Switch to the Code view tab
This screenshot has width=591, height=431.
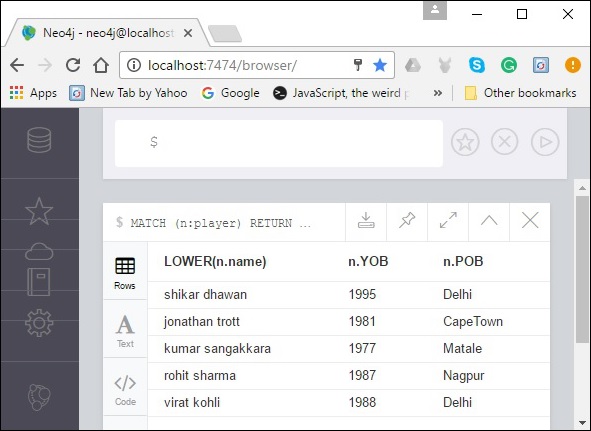[125, 389]
